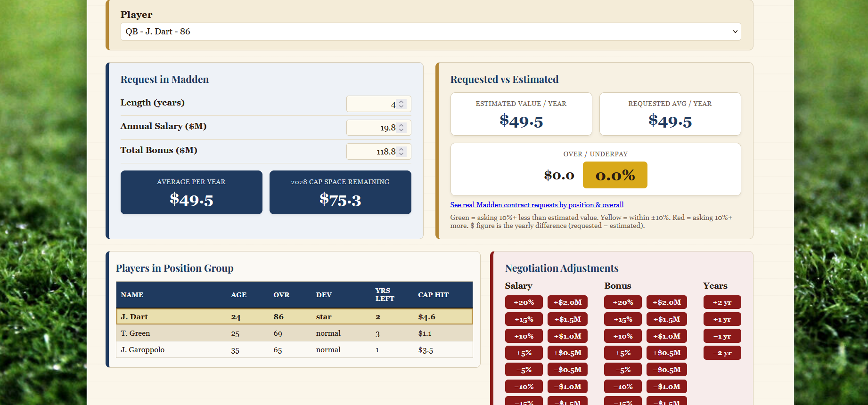Click the Annual Salary ($M) input field
Viewport: 868px width, 405px height.
pos(379,128)
